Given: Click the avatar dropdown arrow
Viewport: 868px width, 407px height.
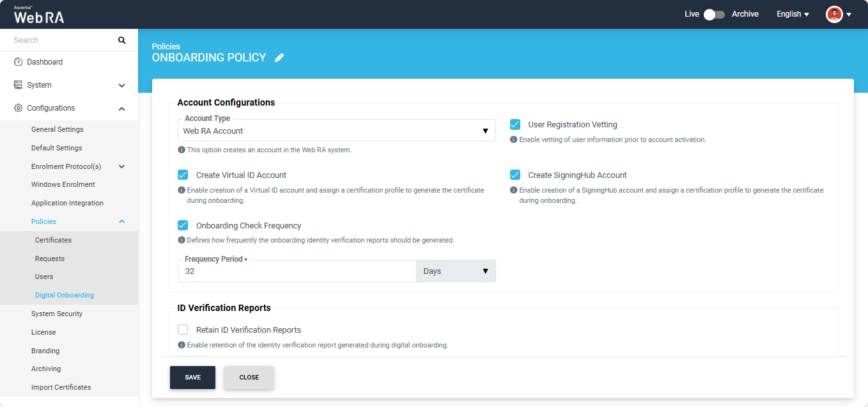Looking at the screenshot, I should click(849, 15).
